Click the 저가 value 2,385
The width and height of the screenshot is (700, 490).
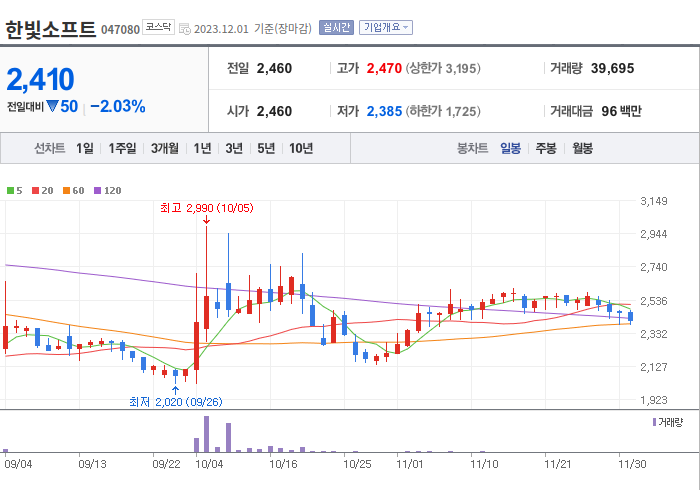coord(384,111)
